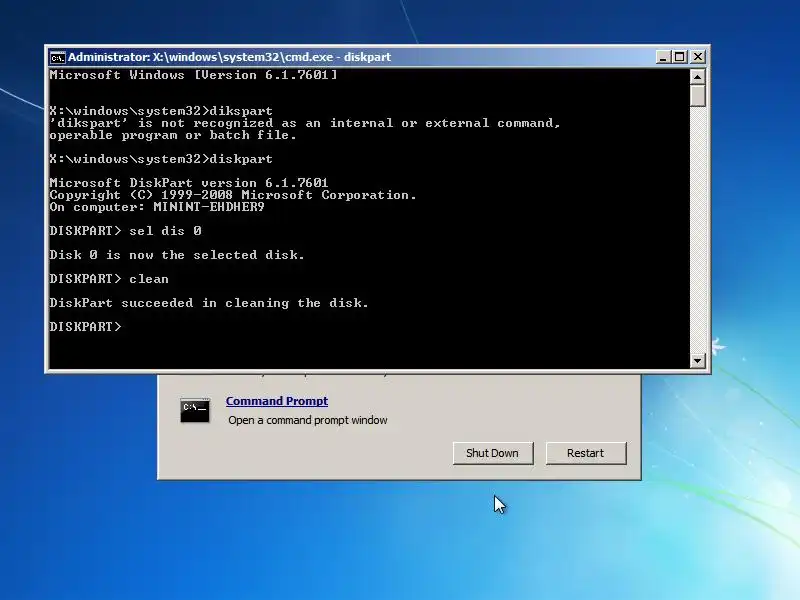Click the vertical scrollbar thumb in cmd window
Image resolution: width=800 pixels, height=600 pixels.
click(x=697, y=96)
